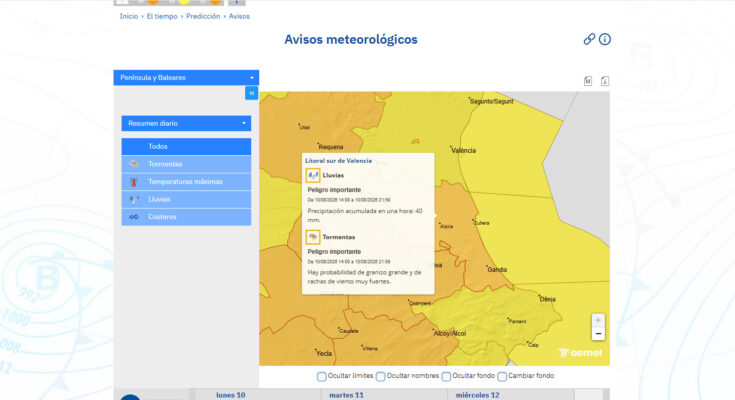Viewport: 735px width, 400px height.
Task: Click the Tormentas storm icon in the sidebar
Action: (134, 164)
